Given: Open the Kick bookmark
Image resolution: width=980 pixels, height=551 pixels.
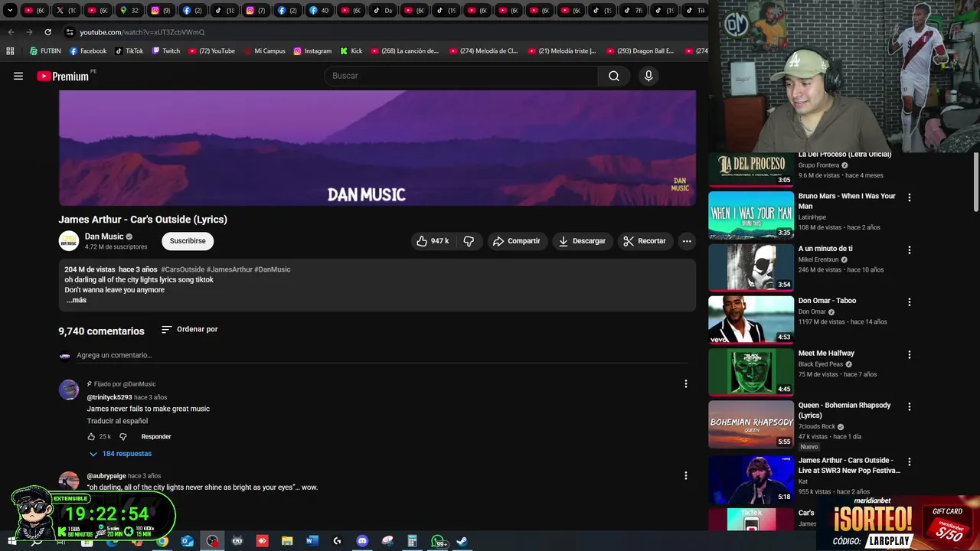Looking at the screenshot, I should pos(351,51).
